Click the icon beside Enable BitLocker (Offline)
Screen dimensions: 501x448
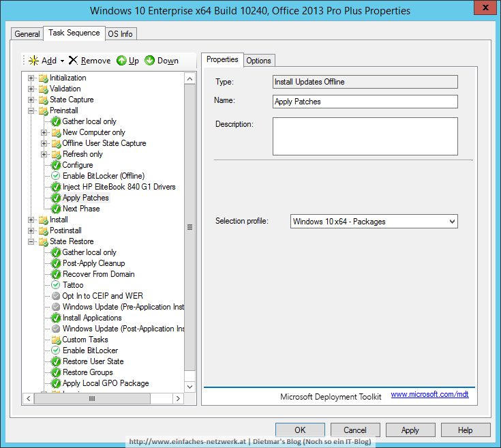[x=56, y=176]
